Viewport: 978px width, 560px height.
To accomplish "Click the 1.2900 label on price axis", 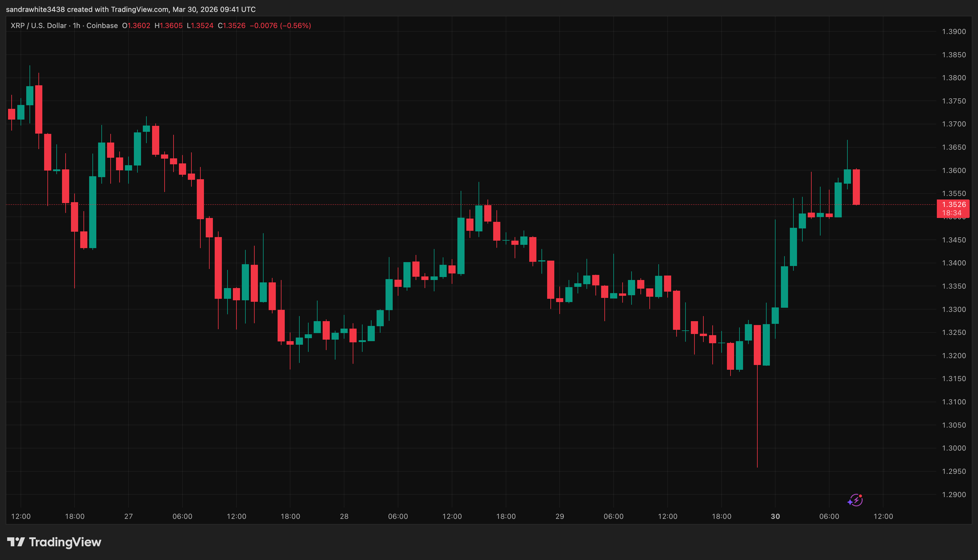I will click(954, 495).
